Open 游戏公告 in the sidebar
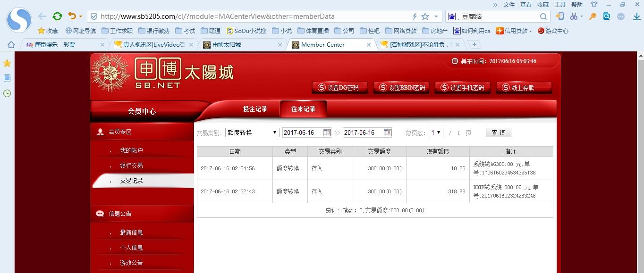This screenshot has height=273, width=644. pyautogui.click(x=131, y=263)
